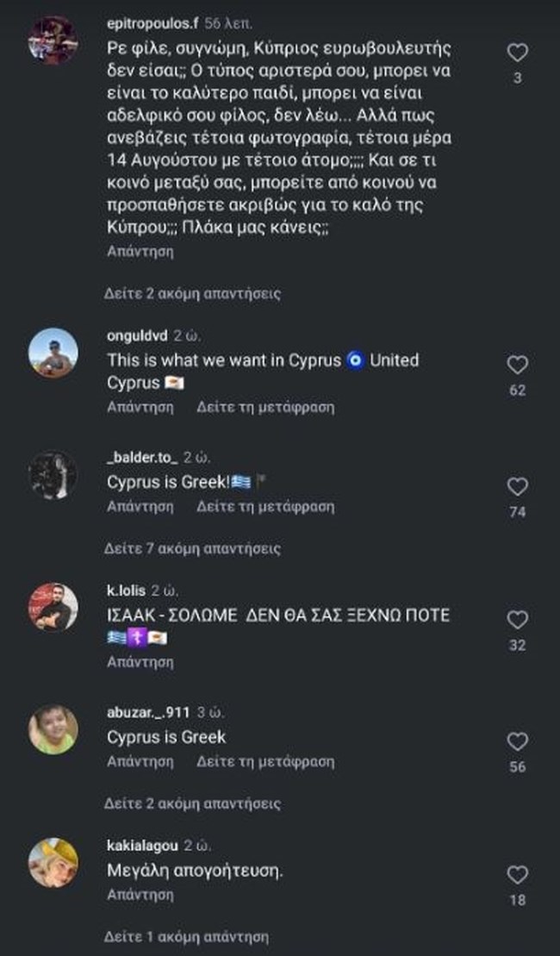View _balder.to_ profile avatar
560x956 pixels.
53,474
